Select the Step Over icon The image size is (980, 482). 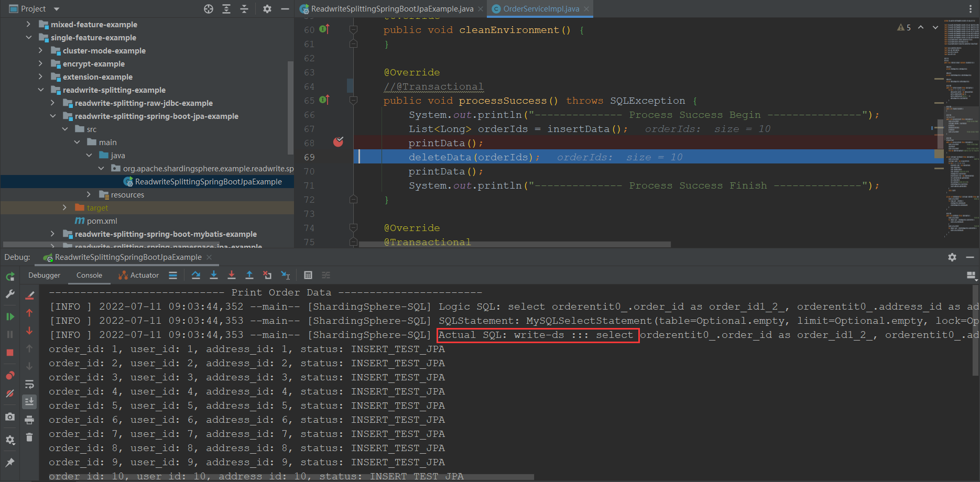point(196,275)
